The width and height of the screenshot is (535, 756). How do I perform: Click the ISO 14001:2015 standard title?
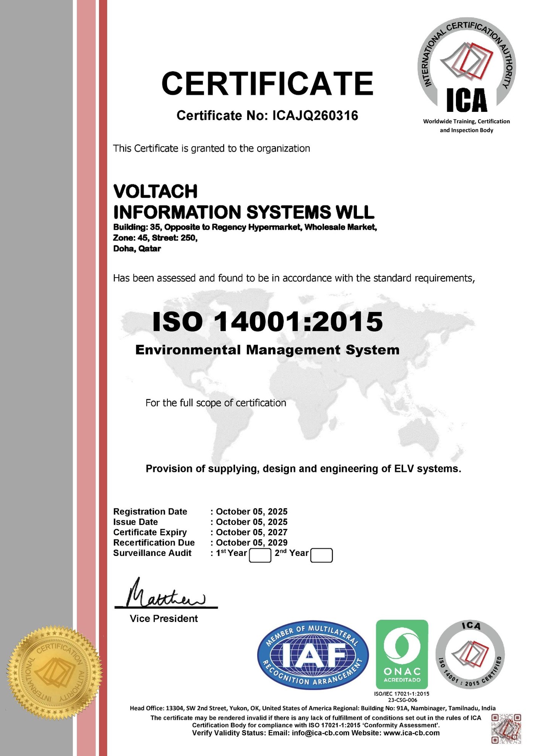[267, 321]
